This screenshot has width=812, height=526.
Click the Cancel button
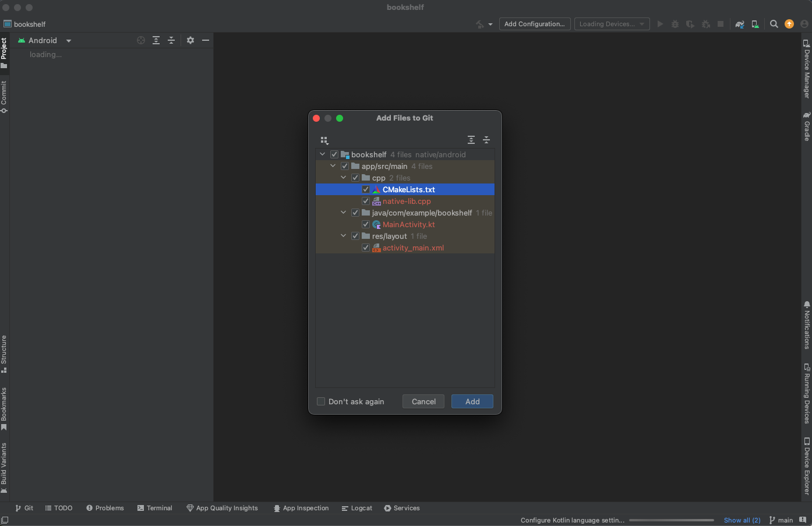(423, 401)
